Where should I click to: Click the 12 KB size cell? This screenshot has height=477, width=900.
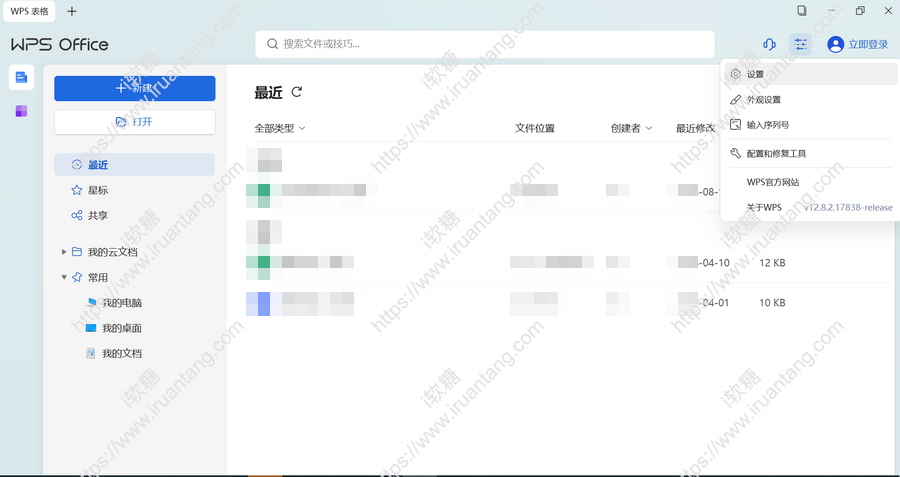coord(772,262)
